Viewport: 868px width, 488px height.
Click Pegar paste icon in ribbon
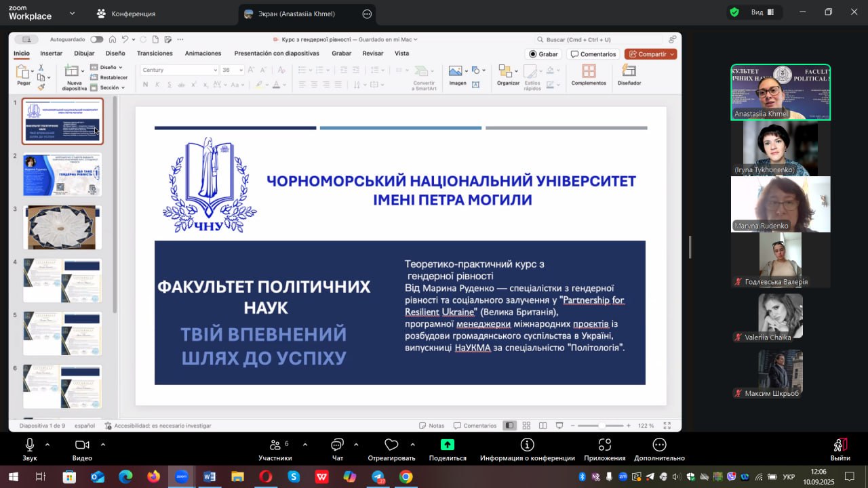[23, 71]
